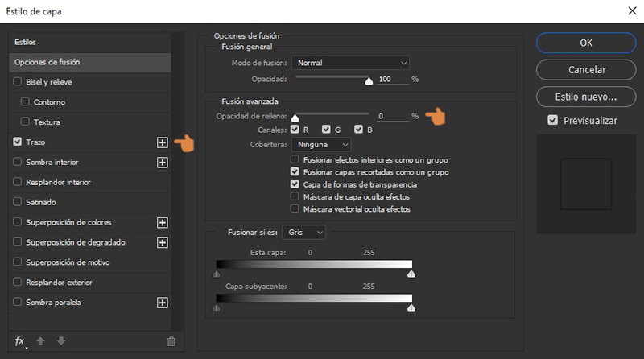This screenshot has height=359, width=644.
Task: Open Superposición de degradado settings row
Action: (x=90, y=242)
